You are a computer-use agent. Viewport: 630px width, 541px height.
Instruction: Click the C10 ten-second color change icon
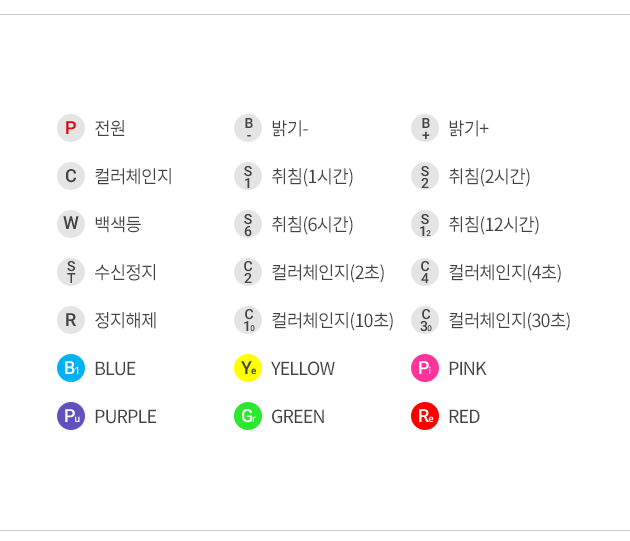pos(248,320)
